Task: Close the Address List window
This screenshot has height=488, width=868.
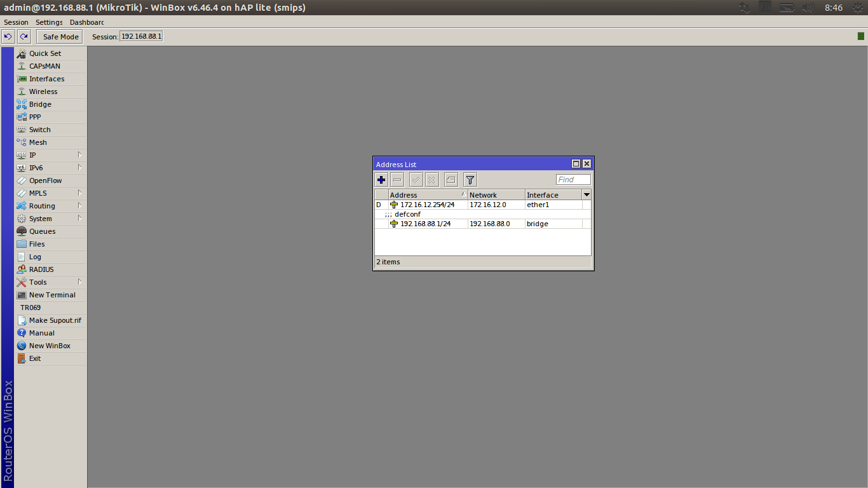Action: (x=587, y=164)
